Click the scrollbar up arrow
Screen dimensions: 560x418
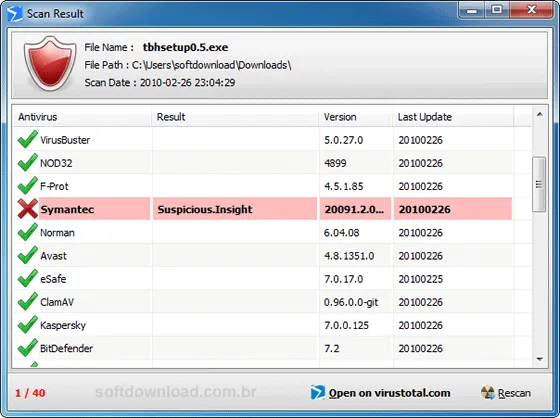point(540,114)
